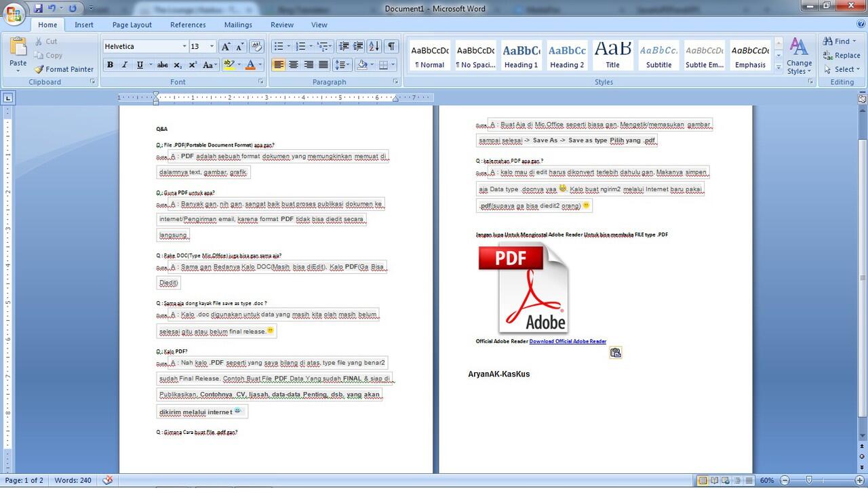Viewport: 868px width, 493px height.
Task: Apply paragraph shading
Action: [x=362, y=65]
